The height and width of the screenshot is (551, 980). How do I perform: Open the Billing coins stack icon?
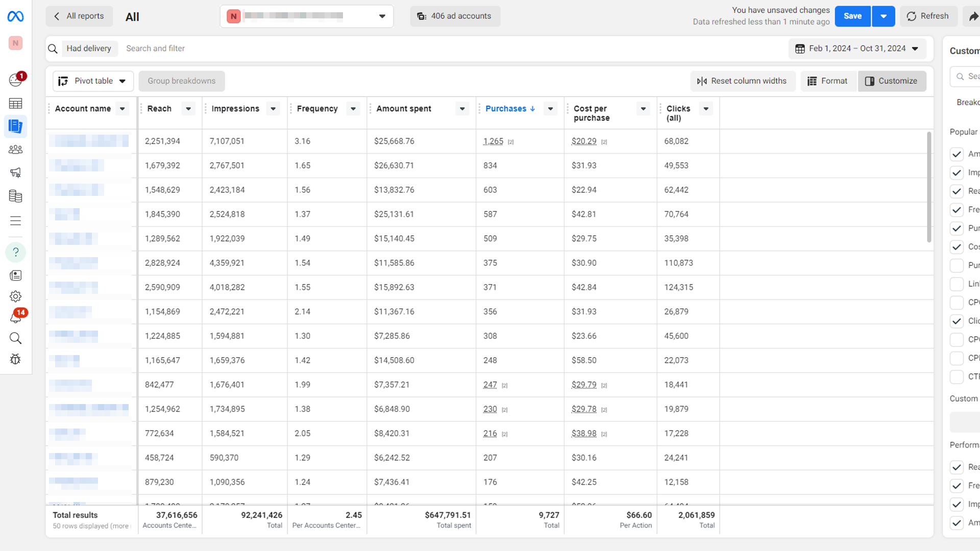point(15,196)
